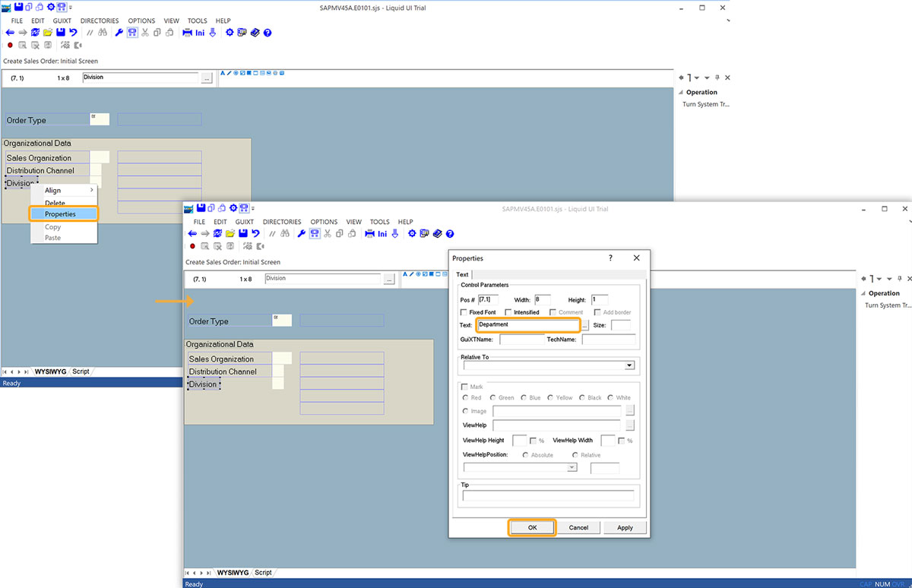Click the Apply button in Properties

click(625, 527)
